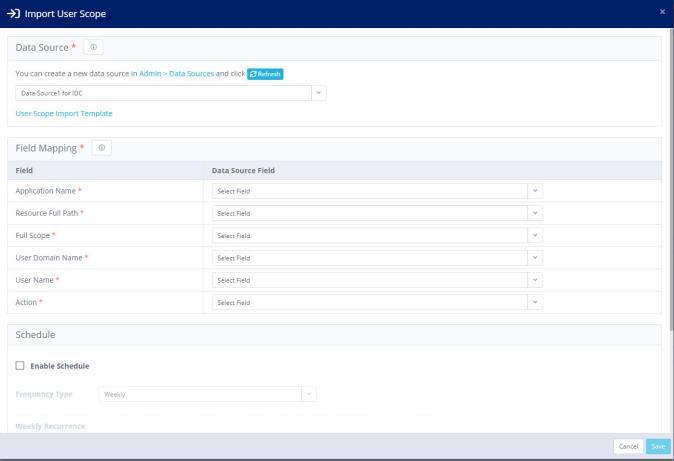Click the Import User Scope arrow icon
674x461 pixels.
(x=13, y=14)
